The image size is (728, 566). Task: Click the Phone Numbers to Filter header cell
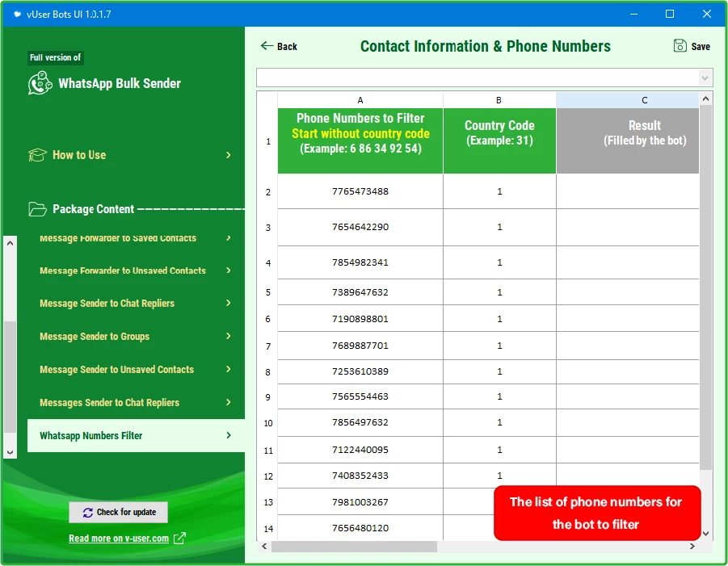360,141
